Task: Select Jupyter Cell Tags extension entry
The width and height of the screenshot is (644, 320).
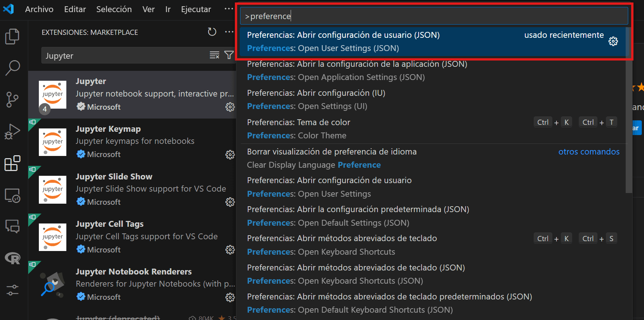Action: point(132,237)
